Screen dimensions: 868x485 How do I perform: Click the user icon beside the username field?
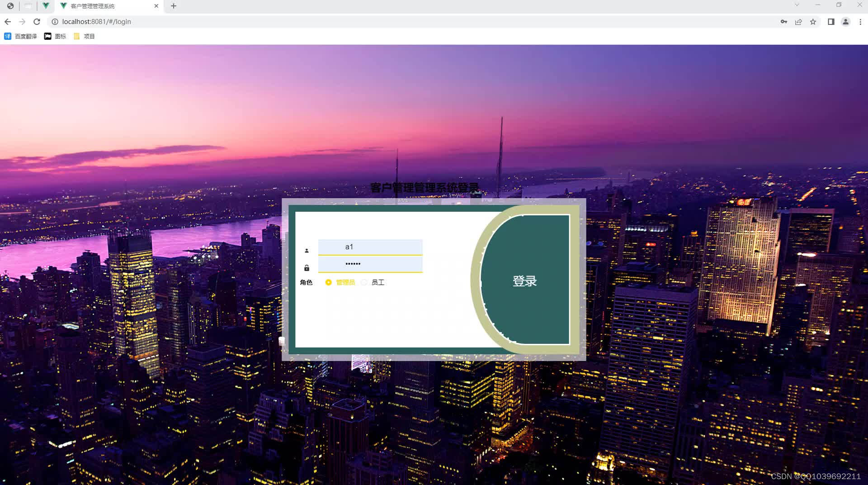click(x=307, y=251)
